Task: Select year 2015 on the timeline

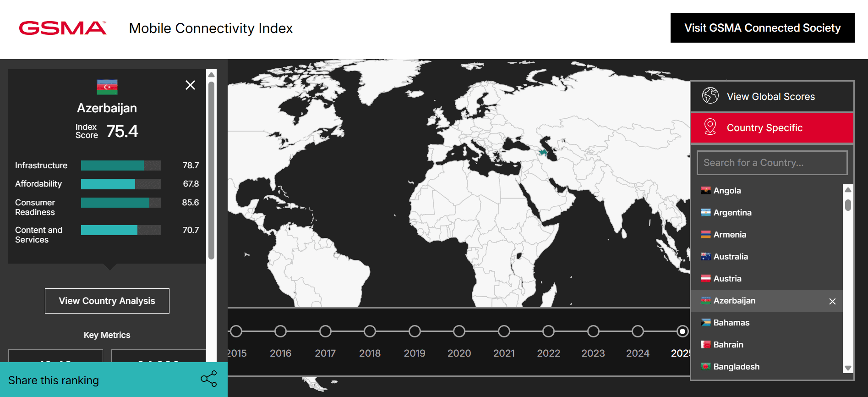Action: [x=236, y=331]
